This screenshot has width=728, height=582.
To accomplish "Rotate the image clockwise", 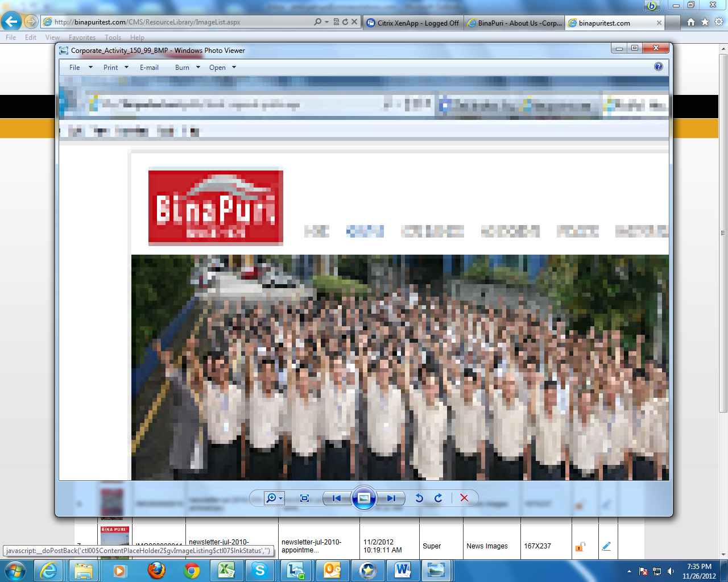I will point(438,498).
